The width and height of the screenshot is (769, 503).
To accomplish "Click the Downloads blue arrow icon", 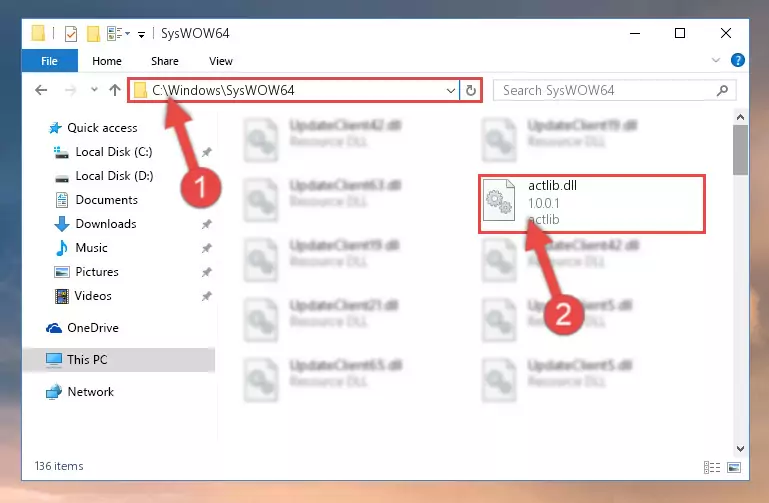I will tap(62, 224).
